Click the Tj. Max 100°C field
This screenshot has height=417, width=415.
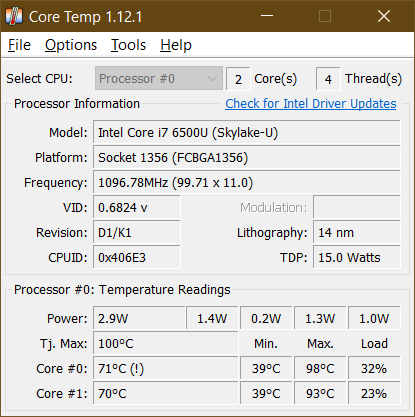[x=166, y=344]
